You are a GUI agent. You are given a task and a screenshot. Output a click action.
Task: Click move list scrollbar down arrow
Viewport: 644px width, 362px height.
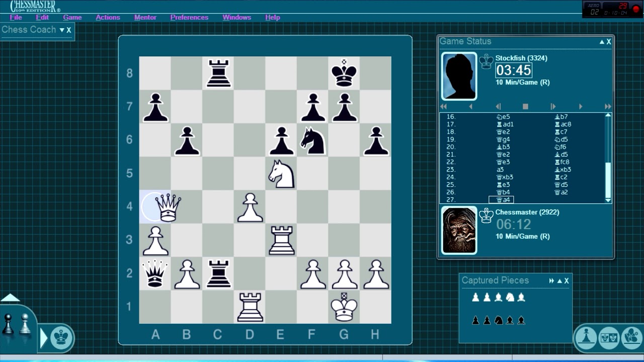(x=608, y=200)
